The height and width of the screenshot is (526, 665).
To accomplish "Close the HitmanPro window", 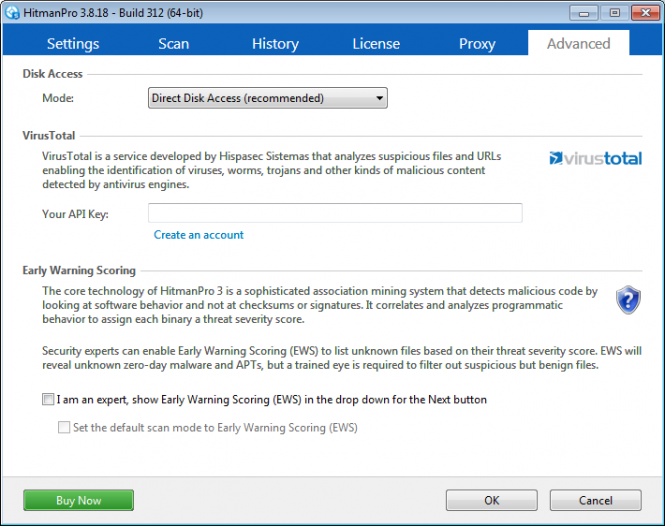I will 645,13.
